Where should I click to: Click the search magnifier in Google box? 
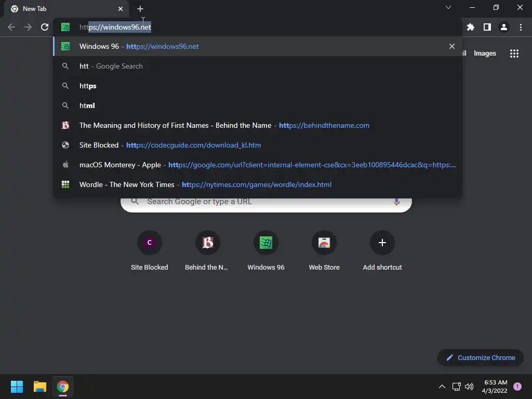click(x=135, y=201)
